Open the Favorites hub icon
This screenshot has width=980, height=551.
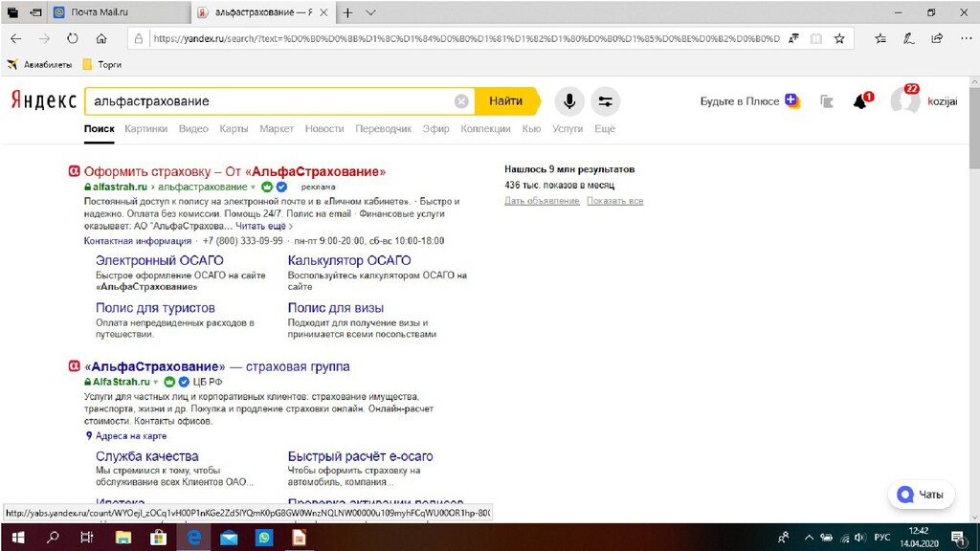coord(880,38)
